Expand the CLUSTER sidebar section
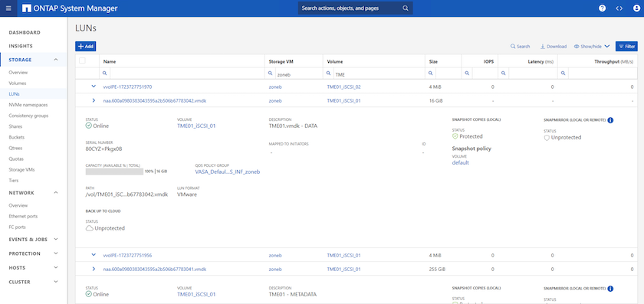 56,282
